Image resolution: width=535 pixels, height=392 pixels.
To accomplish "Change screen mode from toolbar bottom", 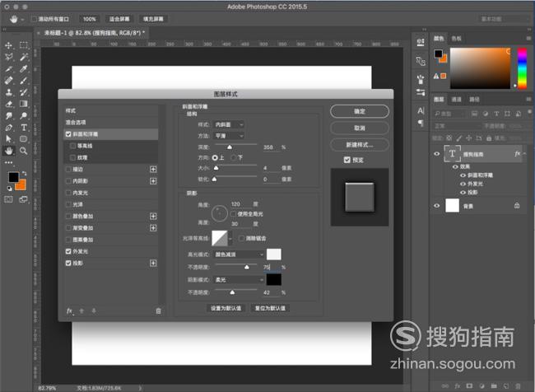I will (x=24, y=199).
